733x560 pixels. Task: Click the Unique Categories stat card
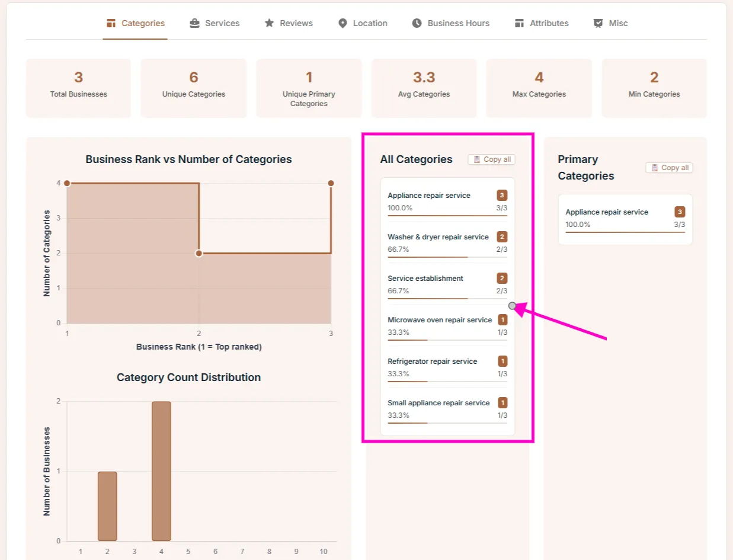coord(194,88)
